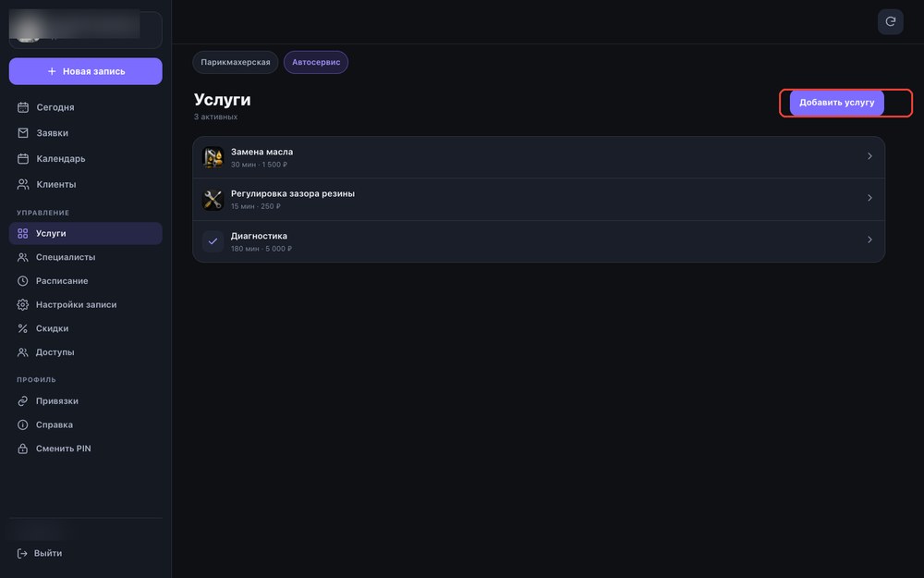Screen dimensions: 924x578
Task: Open the Привязки profile item
Action: point(85,401)
